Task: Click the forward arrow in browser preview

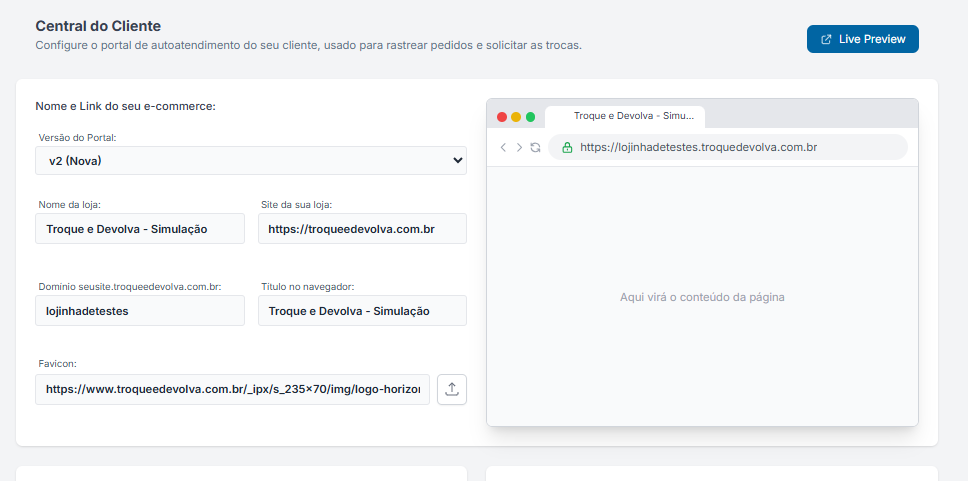Action: point(519,147)
